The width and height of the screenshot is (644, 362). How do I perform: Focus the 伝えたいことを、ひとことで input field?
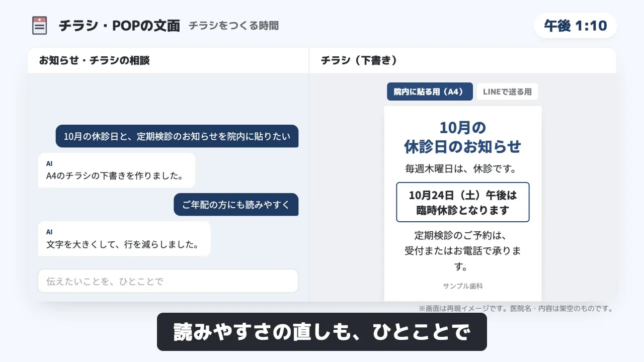pyautogui.click(x=168, y=281)
